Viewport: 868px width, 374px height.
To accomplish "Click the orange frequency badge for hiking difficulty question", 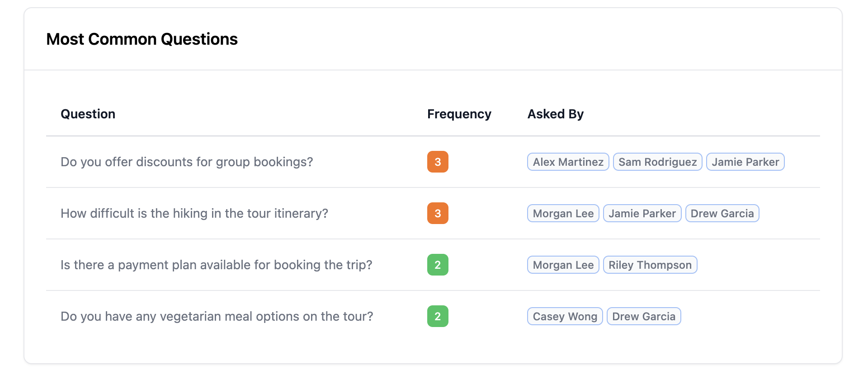I will pyautogui.click(x=437, y=213).
